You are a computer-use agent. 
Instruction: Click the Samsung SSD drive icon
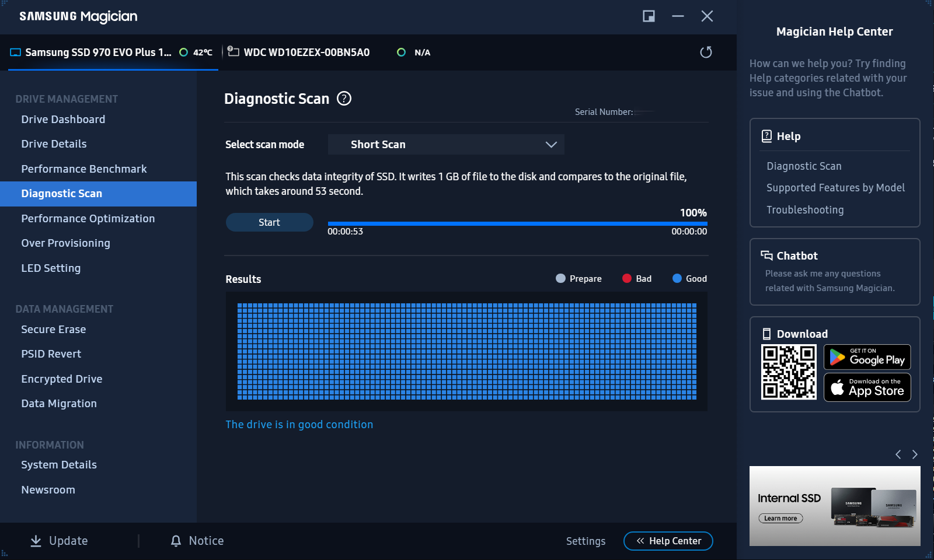tap(16, 52)
